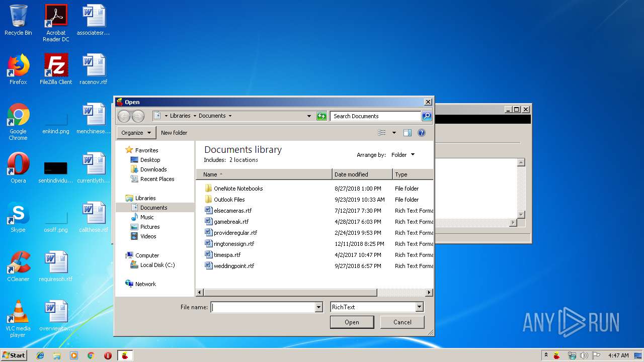Launch Google Chrome desktop shortcut
This screenshot has height=362, width=644.
click(18, 122)
